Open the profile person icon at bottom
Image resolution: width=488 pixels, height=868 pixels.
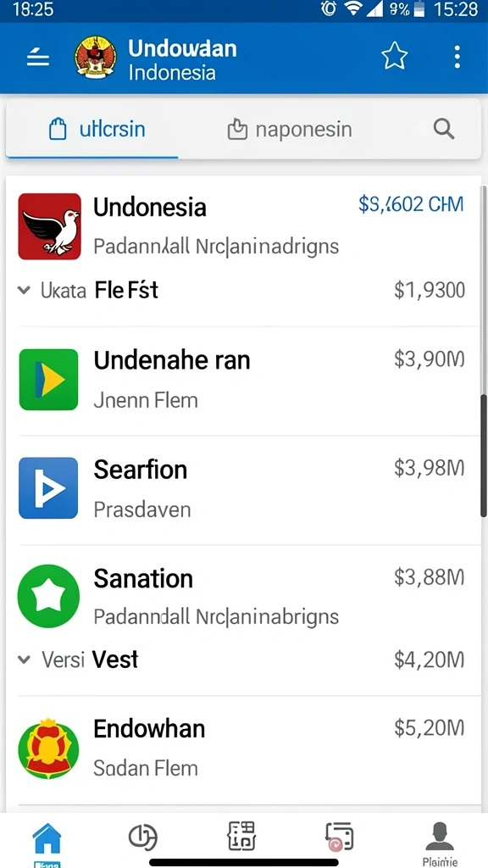click(440, 837)
